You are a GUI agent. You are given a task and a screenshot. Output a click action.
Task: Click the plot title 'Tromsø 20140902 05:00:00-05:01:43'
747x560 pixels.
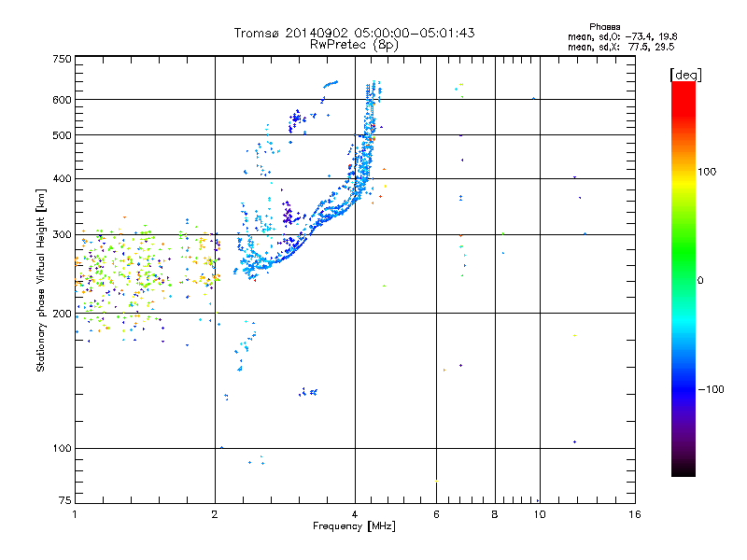point(354,33)
